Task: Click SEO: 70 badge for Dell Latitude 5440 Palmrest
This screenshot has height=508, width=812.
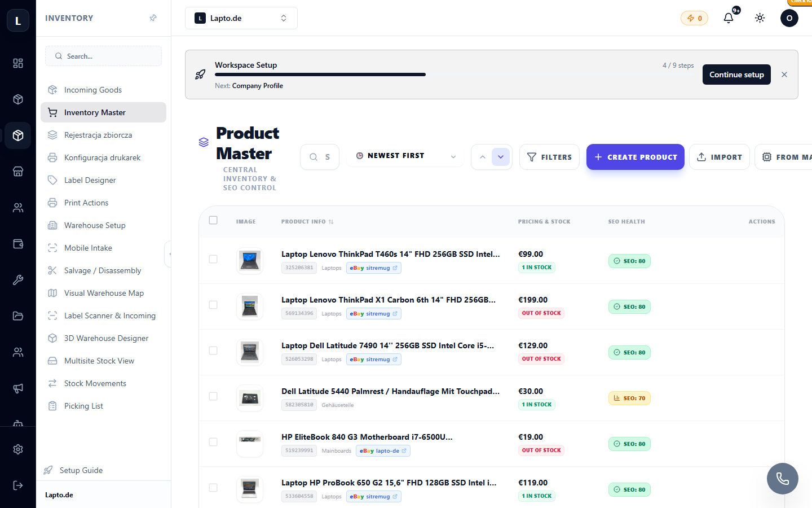Action: tap(629, 398)
